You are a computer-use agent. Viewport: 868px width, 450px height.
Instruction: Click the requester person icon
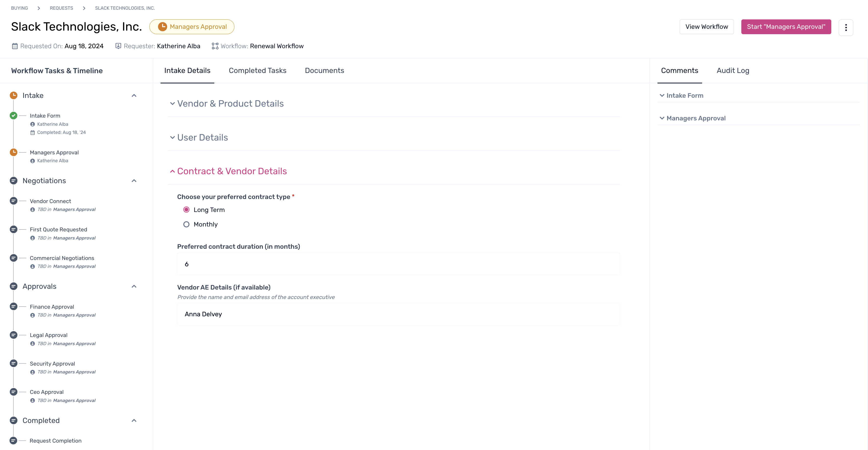tap(118, 46)
